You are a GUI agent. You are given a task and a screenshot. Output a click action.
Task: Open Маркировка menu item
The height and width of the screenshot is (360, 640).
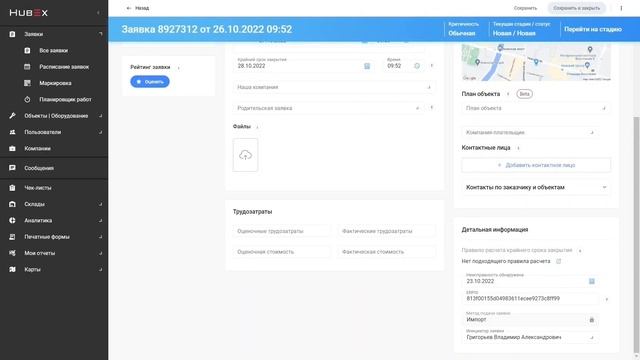[x=56, y=83]
